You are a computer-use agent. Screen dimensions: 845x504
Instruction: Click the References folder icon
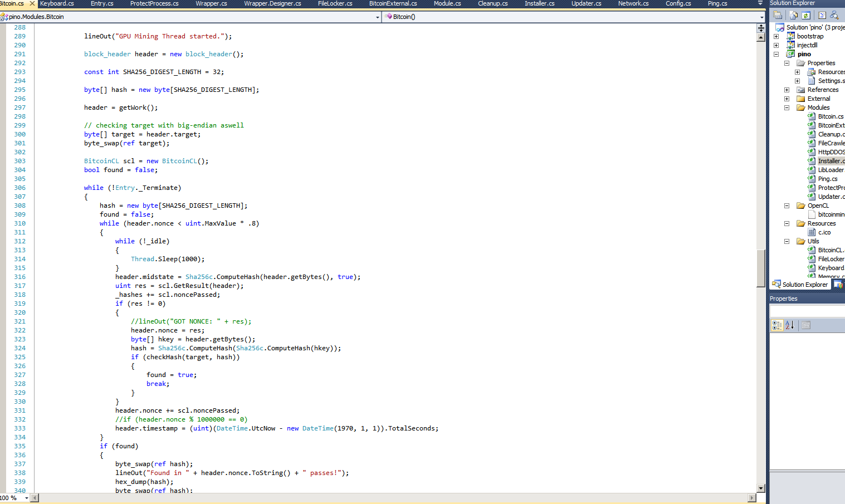click(801, 90)
